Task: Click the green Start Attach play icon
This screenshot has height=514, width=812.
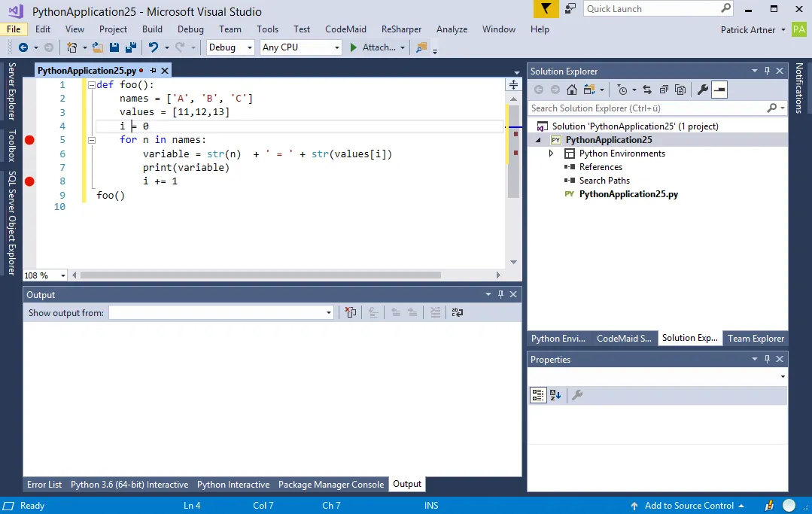Action: [x=353, y=47]
